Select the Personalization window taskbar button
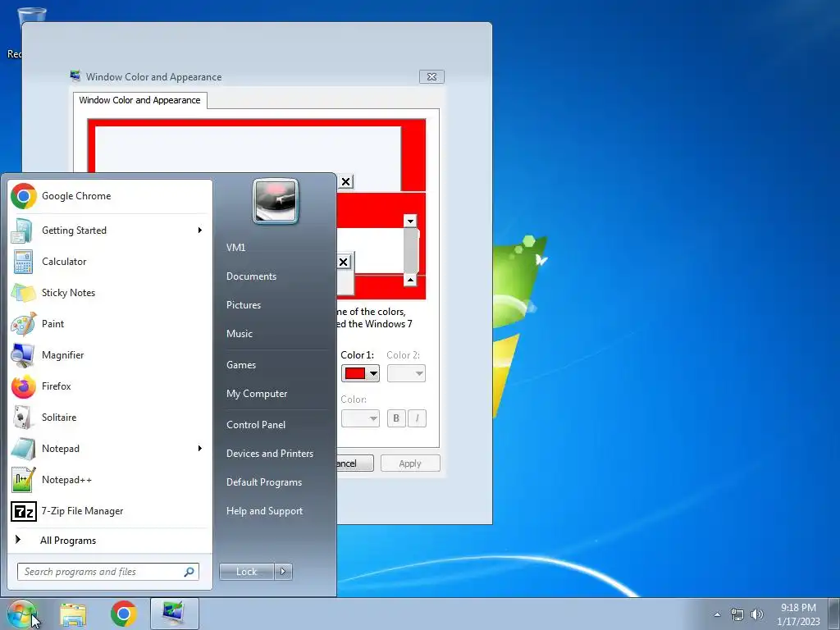The height and width of the screenshot is (630, 840). [175, 614]
